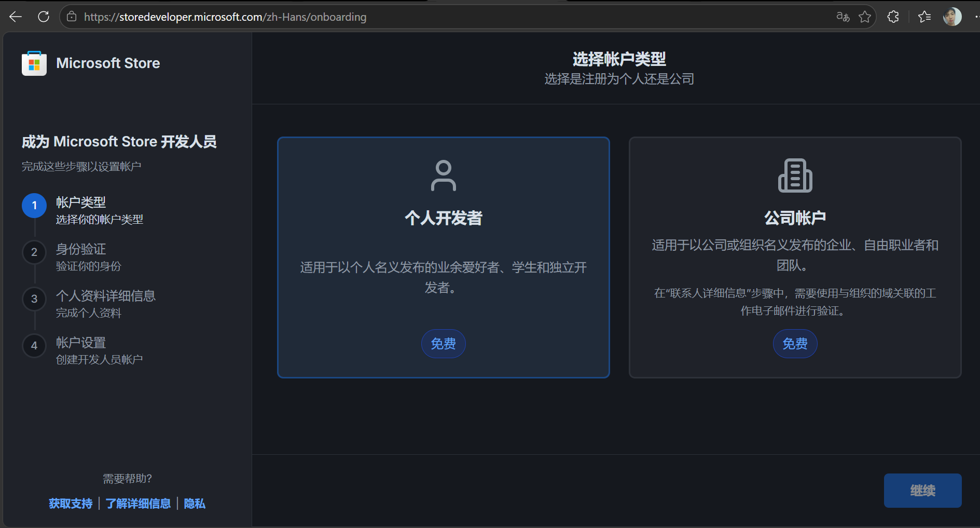
Task: Reload the page with the refresh icon
Action: 44,17
